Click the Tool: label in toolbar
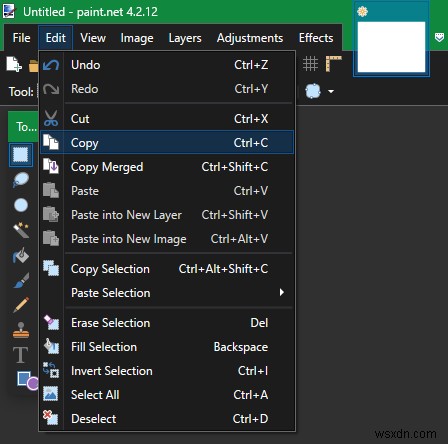The width and height of the screenshot is (448, 444). pyautogui.click(x=21, y=92)
